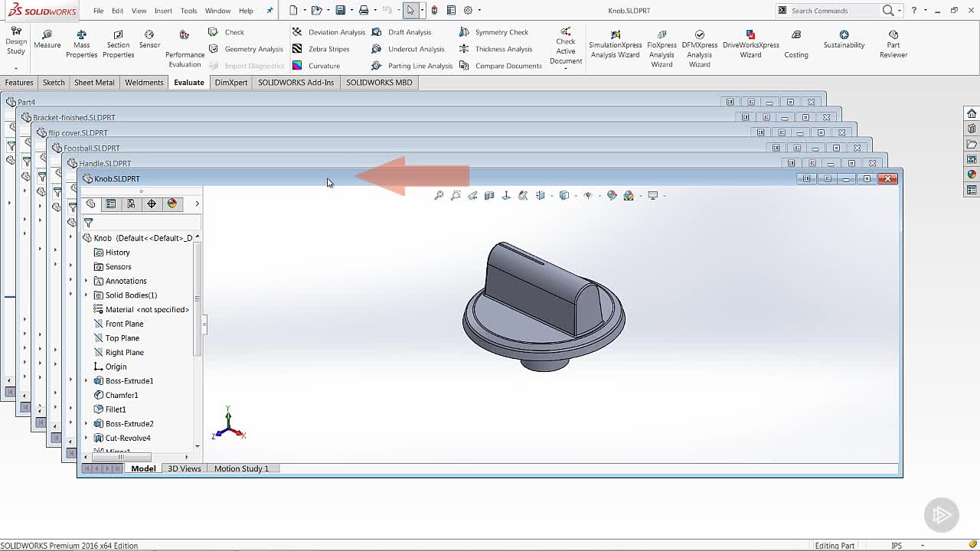Click Thickness Analysis
This screenshot has height=551, width=980.
pos(495,49)
